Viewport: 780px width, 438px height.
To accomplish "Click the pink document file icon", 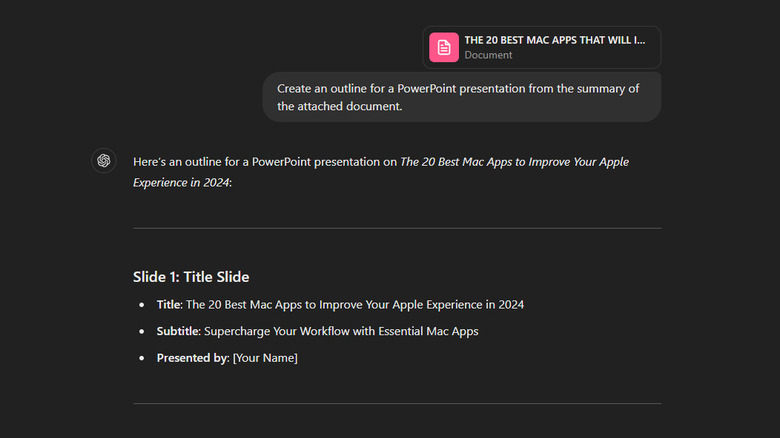I will pos(444,47).
